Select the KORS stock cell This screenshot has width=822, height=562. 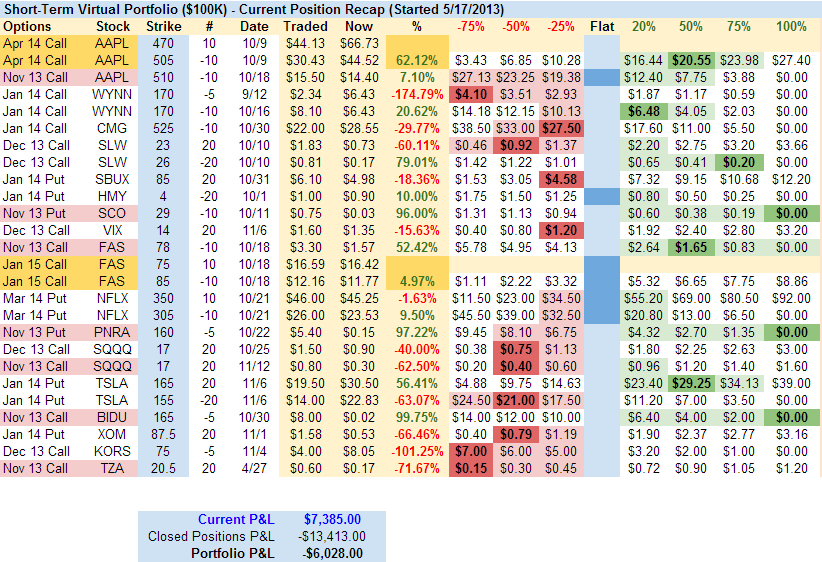pyautogui.click(x=113, y=451)
